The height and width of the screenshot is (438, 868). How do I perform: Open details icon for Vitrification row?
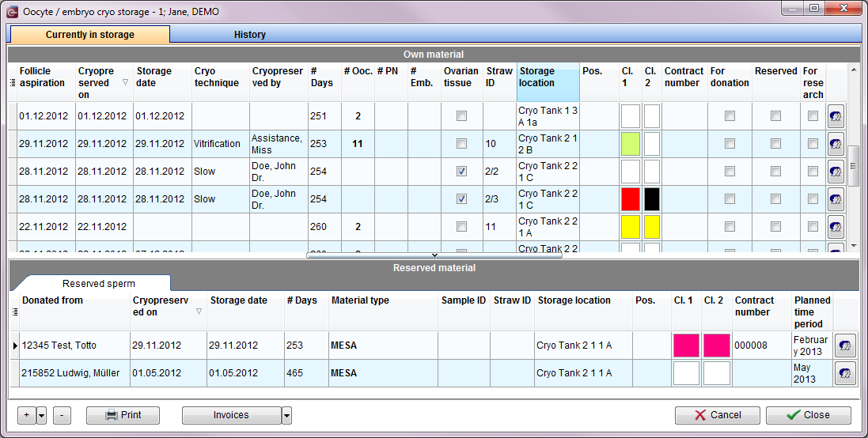click(x=836, y=144)
